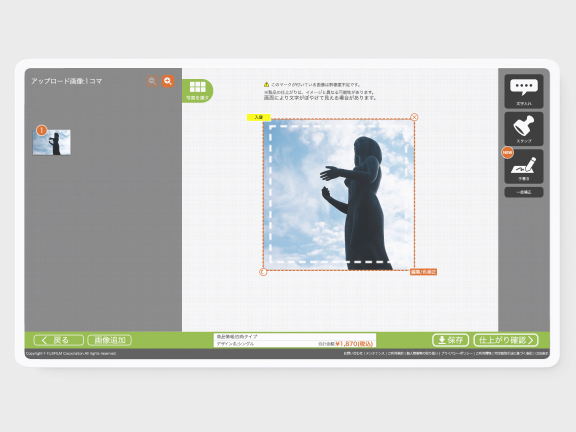Click the circular rotate handle at photo corner

(x=263, y=272)
